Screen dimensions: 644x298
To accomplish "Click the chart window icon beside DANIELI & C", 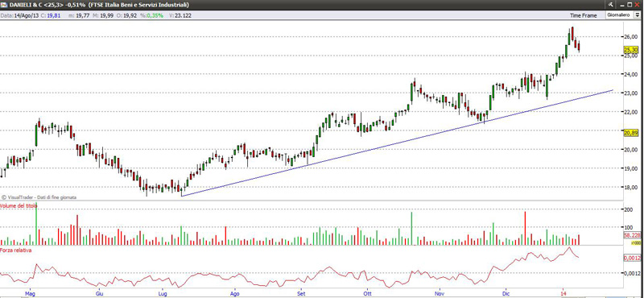I will tap(3, 5).
